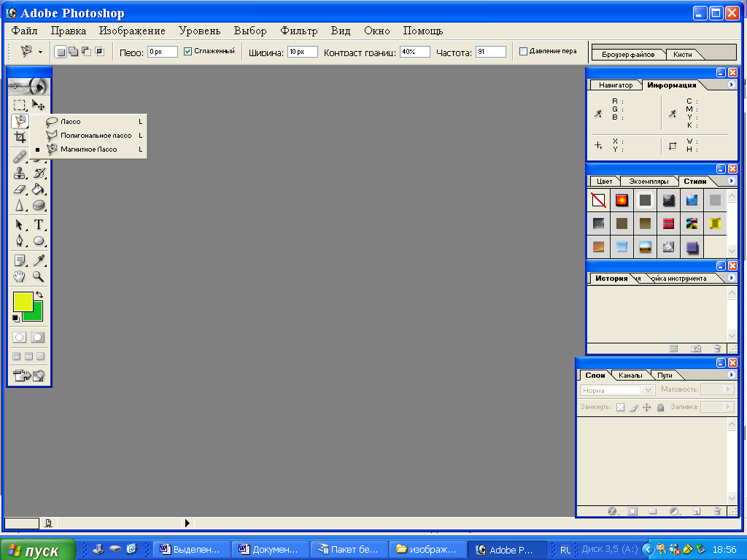Choose Полигональное лассо from flyout

tap(90, 135)
